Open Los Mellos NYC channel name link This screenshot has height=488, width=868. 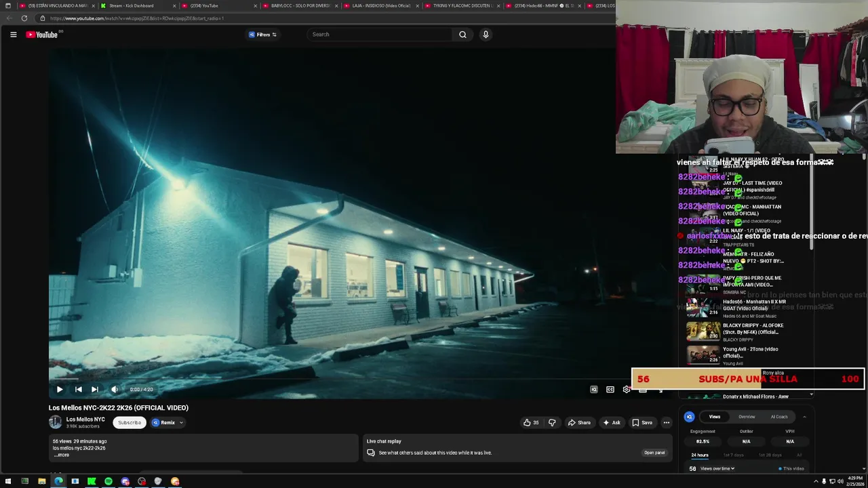click(85, 420)
